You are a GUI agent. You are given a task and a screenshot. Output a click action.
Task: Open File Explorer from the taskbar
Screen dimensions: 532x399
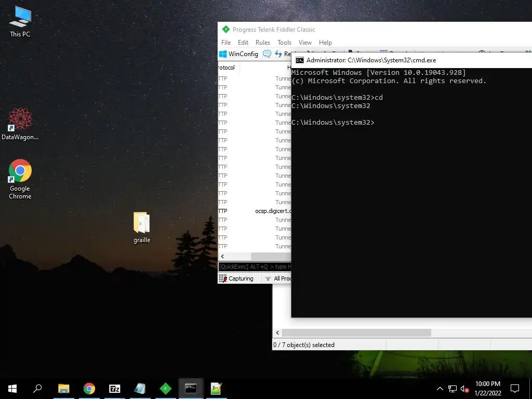tap(64, 389)
